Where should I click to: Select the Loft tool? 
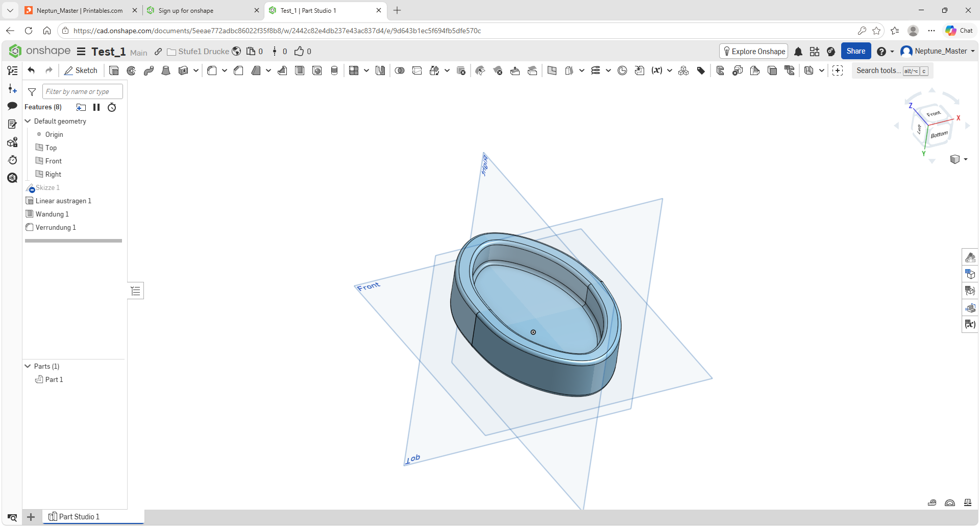pyautogui.click(x=166, y=70)
